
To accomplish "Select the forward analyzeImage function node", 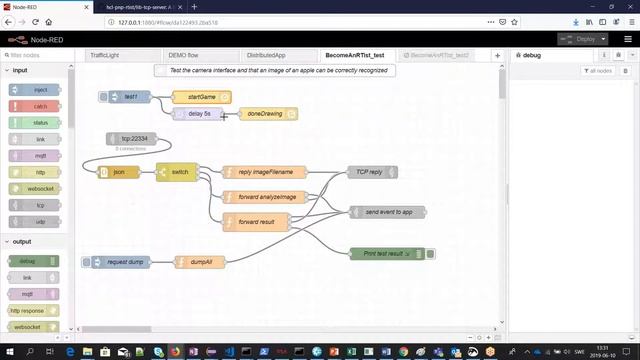I will tap(265, 197).
